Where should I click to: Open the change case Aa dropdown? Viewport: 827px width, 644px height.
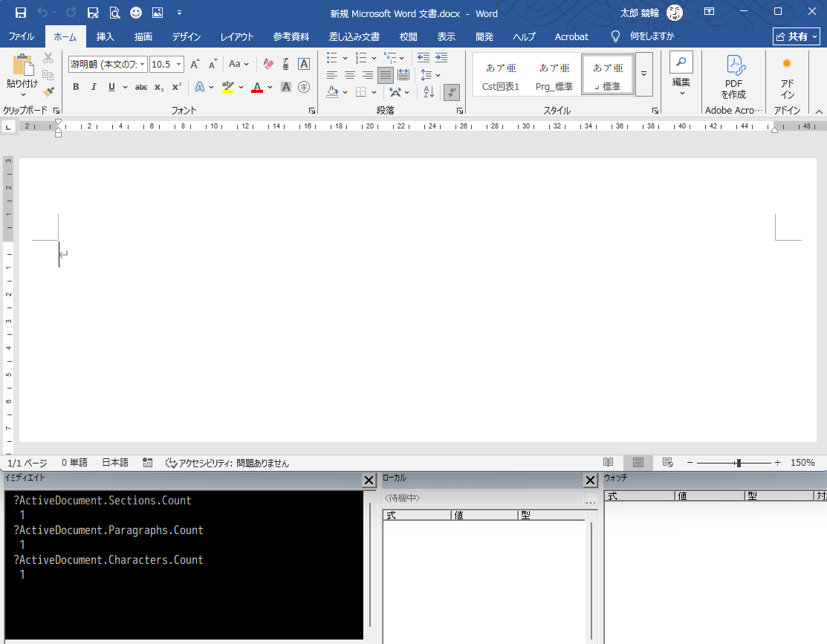(239, 65)
